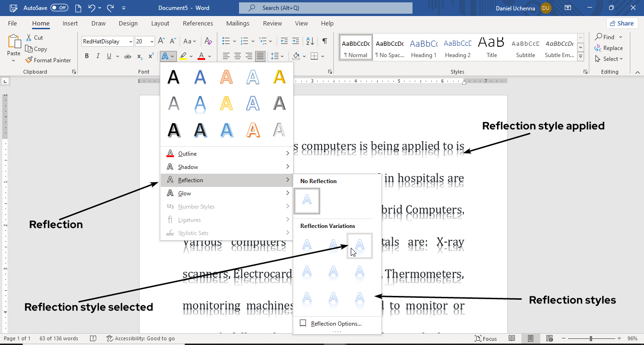Click the Italic formatting icon
The height and width of the screenshot is (345, 644).
[x=98, y=56]
